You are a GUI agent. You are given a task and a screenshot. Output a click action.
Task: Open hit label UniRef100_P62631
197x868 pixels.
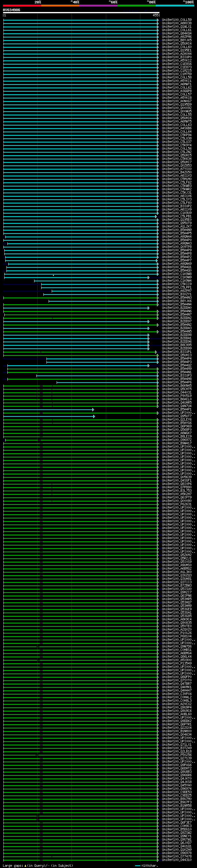pos(177,504)
